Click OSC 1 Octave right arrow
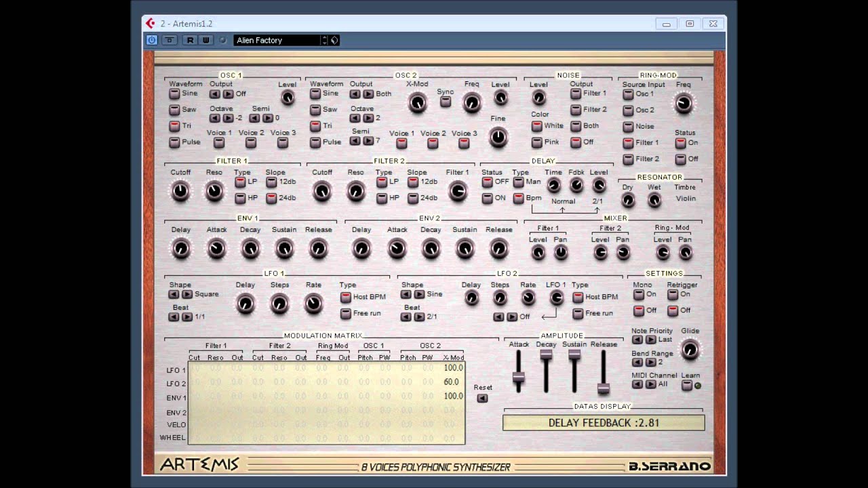 (x=228, y=118)
